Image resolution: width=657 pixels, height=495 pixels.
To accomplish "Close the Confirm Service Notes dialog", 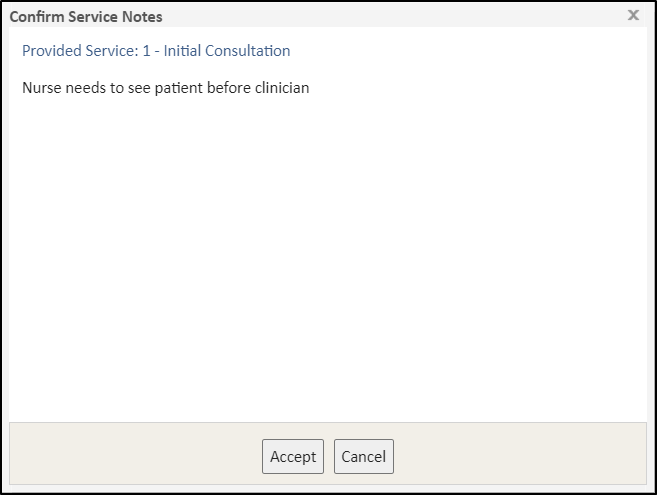I will [633, 15].
